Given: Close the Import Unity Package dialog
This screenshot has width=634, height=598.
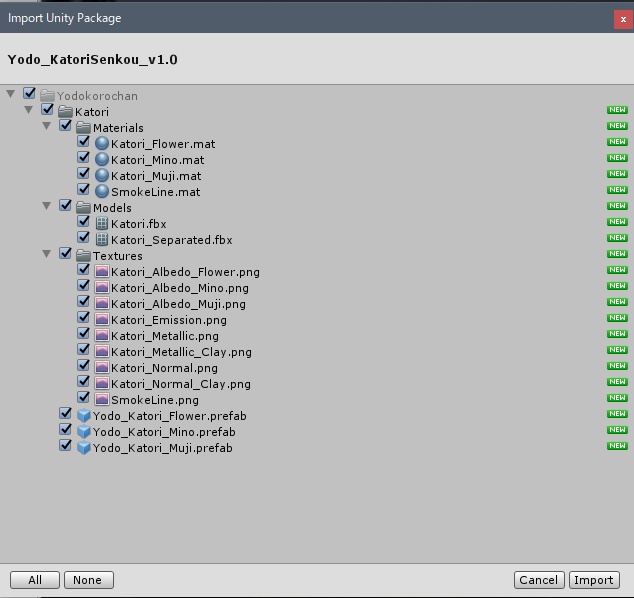Looking at the screenshot, I should pos(623,19).
